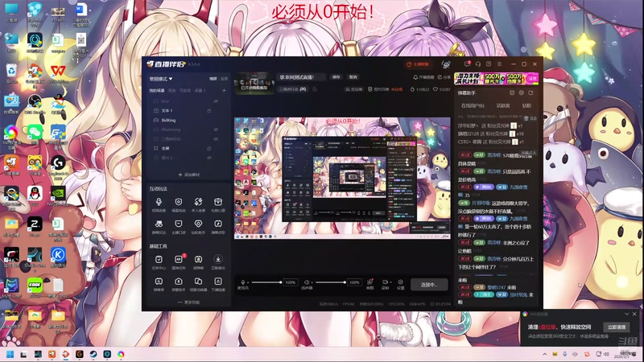Click the streamer avatar in title bar
The image size is (644, 362).
click(x=446, y=64)
